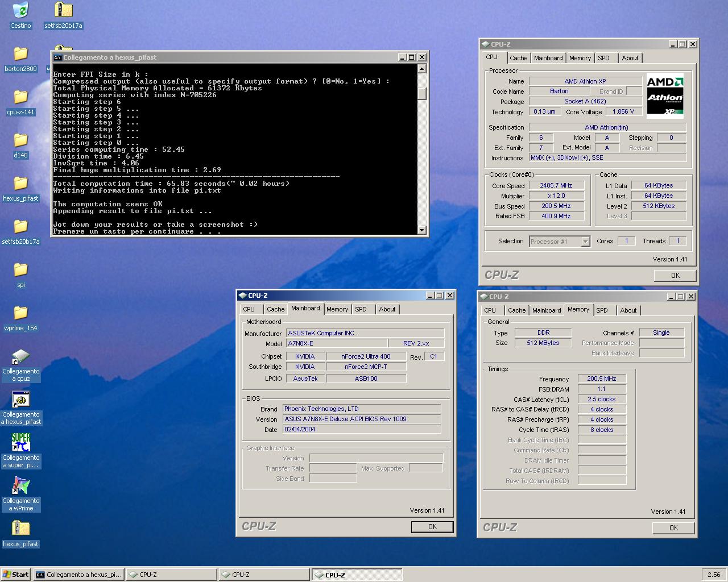The image size is (728, 582).
Task: Activate the first CPU-Z taskbar button
Action: tap(171, 575)
